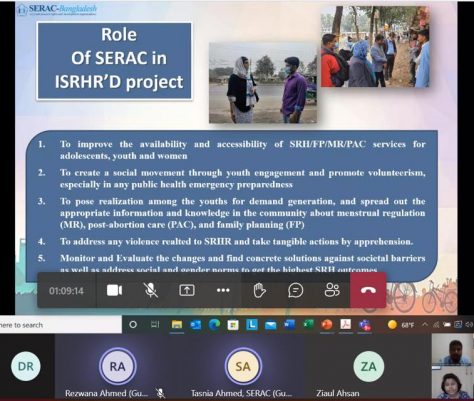Click the name label 'Ziaul Ahsan'
This screenshot has width=474, height=401.
tap(338, 393)
